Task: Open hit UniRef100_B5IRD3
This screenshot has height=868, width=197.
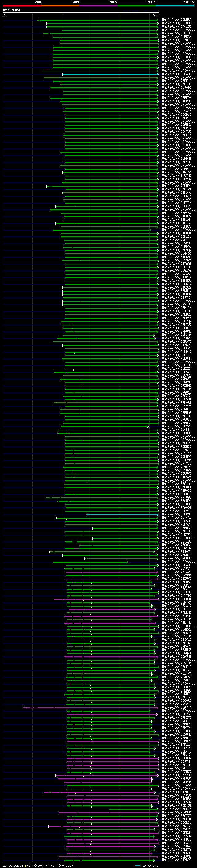Action: (x=177, y=616)
